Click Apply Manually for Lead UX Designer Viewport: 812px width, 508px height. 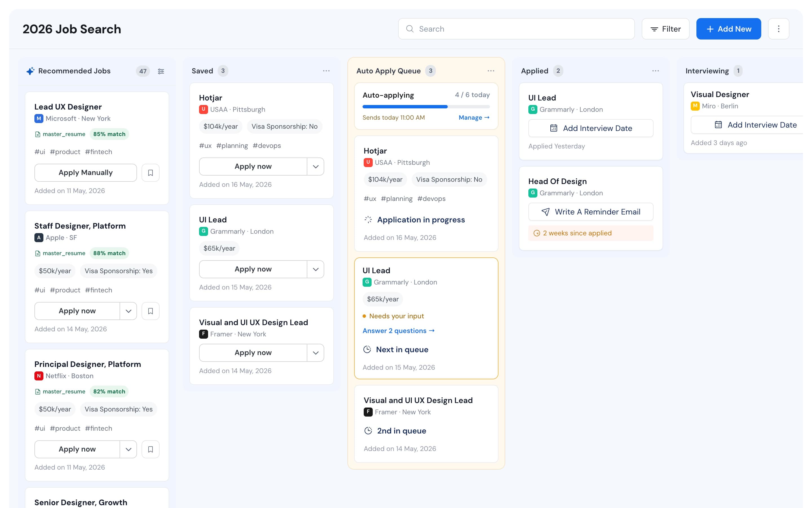85,173
